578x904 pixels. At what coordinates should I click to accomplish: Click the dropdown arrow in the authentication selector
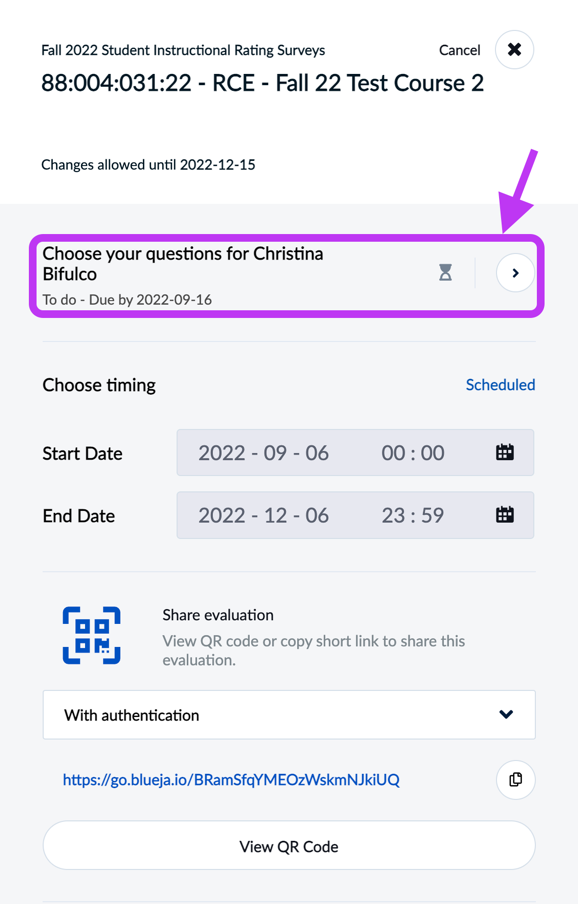[506, 714]
